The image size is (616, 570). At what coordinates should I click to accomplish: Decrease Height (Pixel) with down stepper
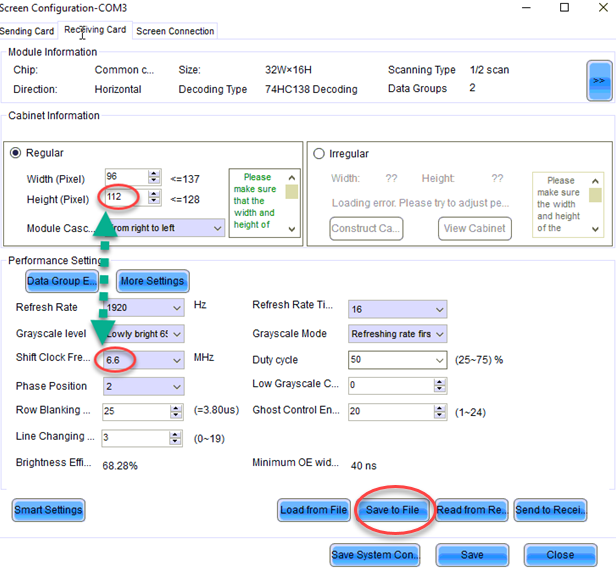154,201
